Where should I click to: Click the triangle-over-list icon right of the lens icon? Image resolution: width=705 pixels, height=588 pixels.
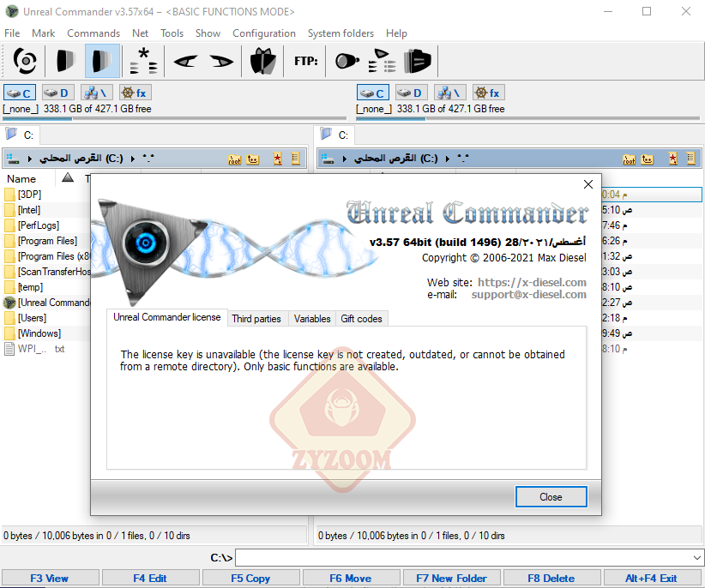tap(382, 61)
